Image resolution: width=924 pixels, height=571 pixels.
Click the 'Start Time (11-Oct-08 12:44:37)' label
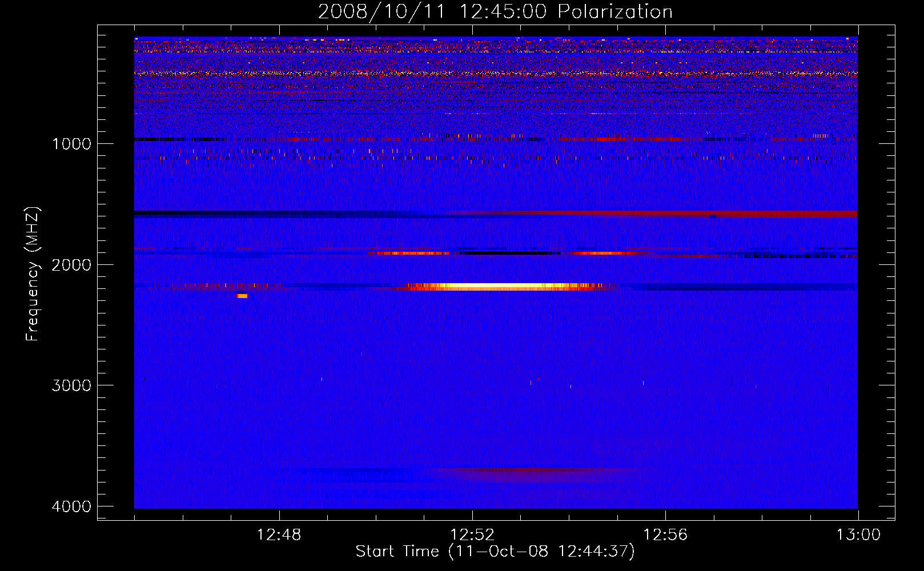495,552
